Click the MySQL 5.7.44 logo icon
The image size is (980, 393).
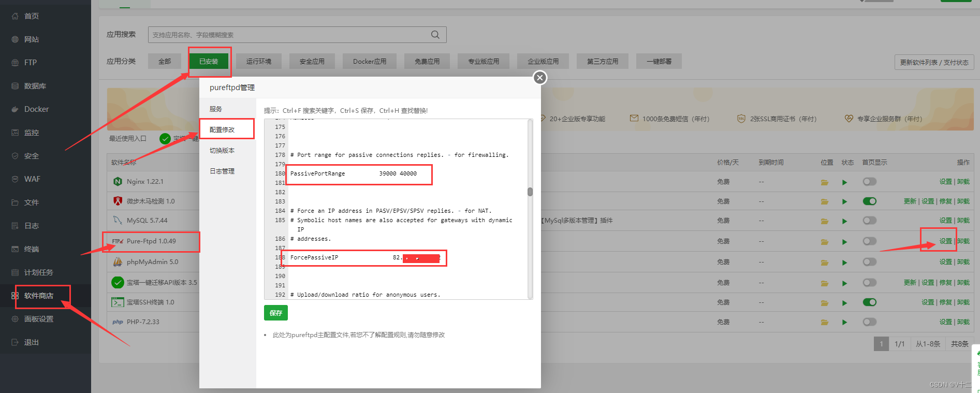pyautogui.click(x=118, y=220)
